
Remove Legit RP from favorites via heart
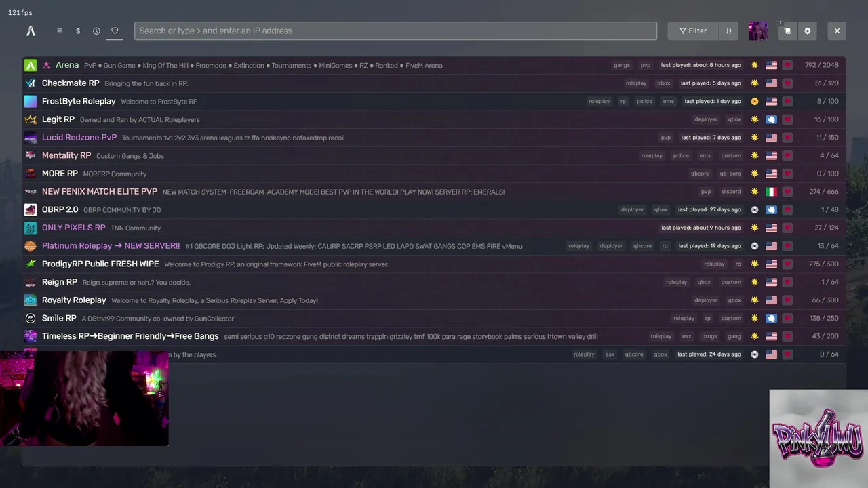pos(787,119)
